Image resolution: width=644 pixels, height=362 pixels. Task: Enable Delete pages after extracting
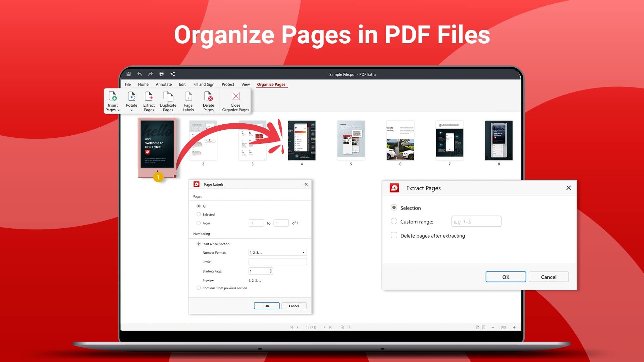394,235
